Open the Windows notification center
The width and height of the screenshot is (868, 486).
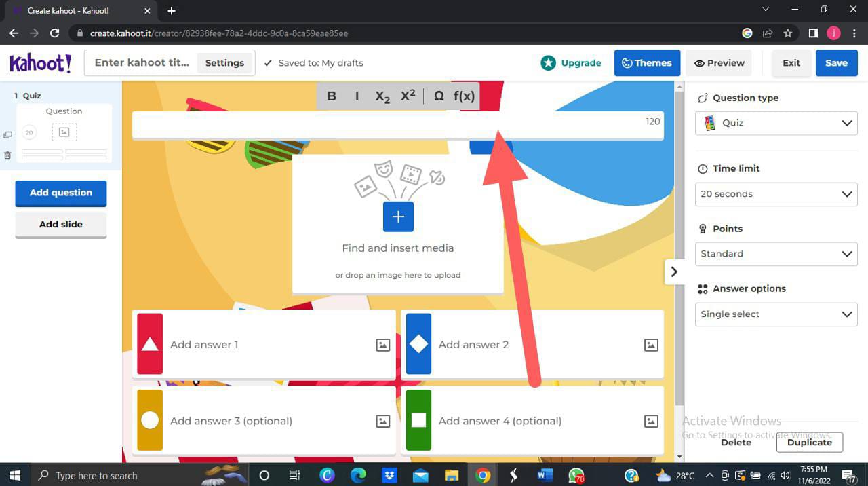(849, 475)
